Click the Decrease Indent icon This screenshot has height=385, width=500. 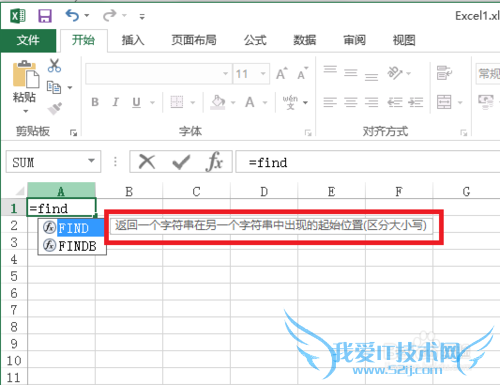395,102
